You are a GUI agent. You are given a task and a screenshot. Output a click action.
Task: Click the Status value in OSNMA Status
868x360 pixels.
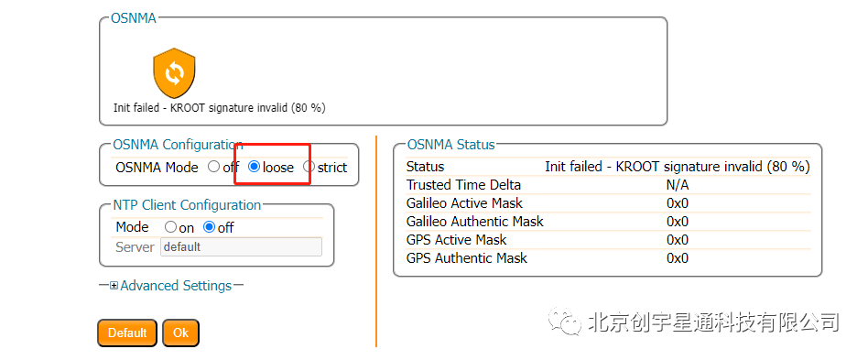[678, 167]
